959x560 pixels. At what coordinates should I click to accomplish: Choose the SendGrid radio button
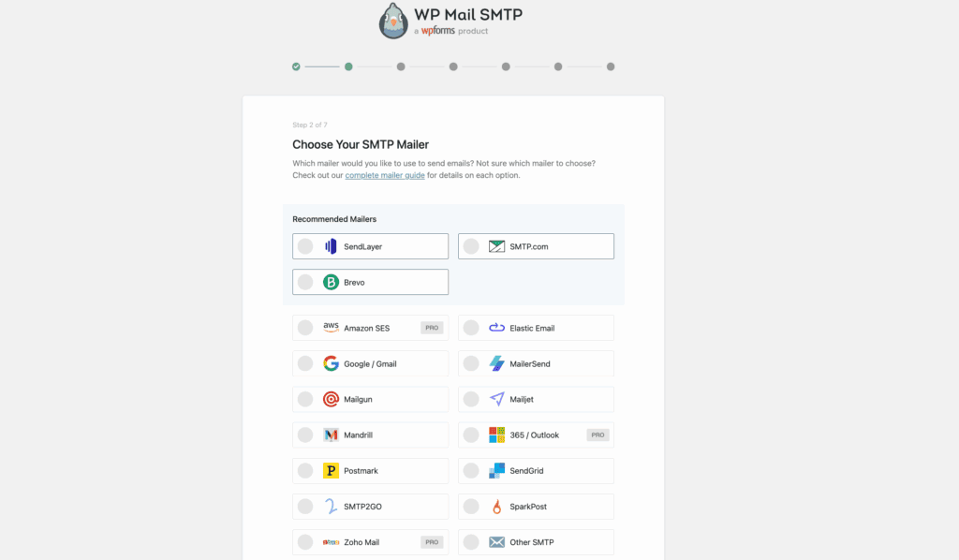(x=471, y=471)
